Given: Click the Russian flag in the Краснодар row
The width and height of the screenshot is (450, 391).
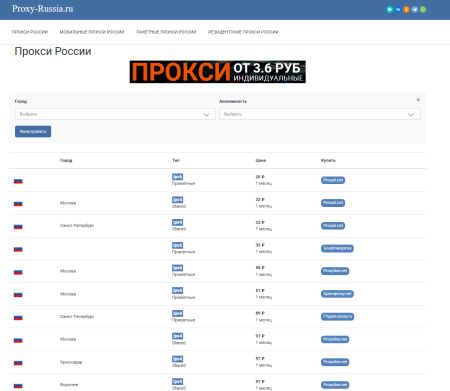Looking at the screenshot, I should pos(18,363).
